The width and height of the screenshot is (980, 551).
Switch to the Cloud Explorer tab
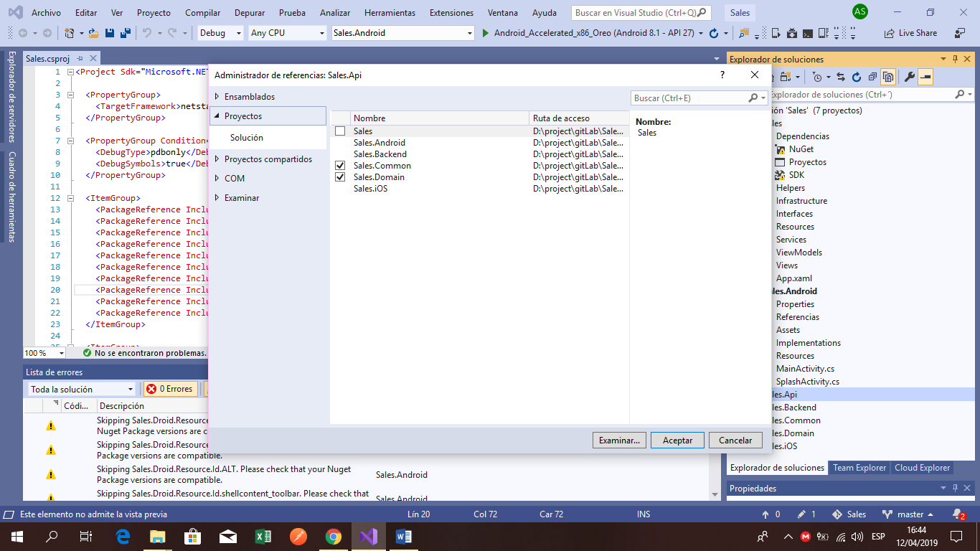pos(922,468)
